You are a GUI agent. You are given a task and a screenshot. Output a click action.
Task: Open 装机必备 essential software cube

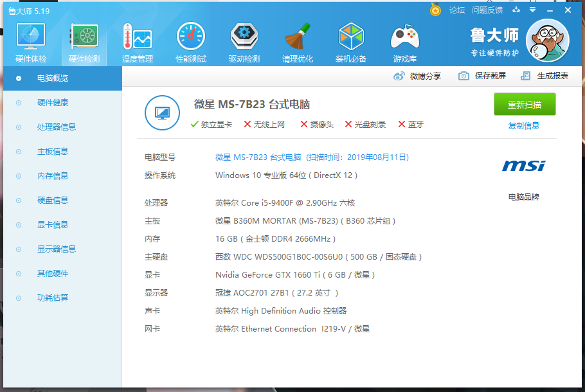coord(351,42)
